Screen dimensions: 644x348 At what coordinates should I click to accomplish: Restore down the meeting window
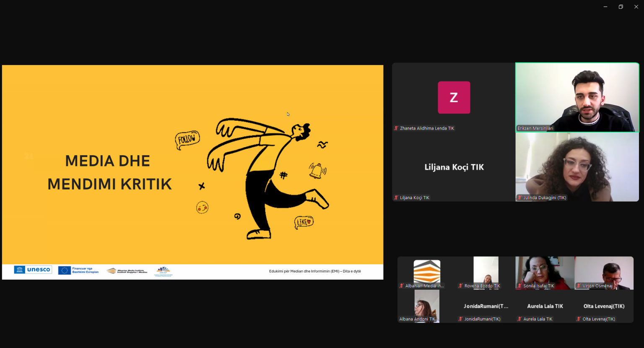(621, 7)
